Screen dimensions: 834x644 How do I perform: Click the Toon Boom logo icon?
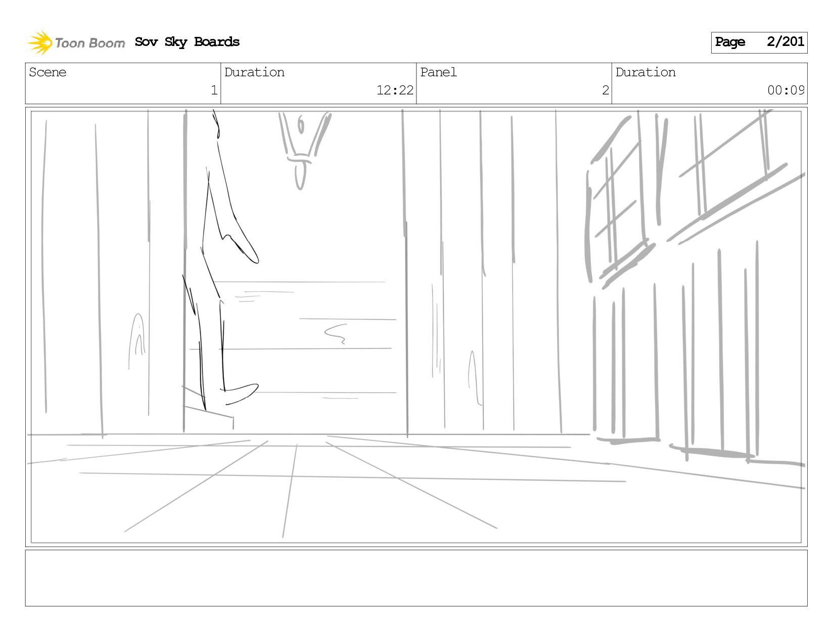[x=40, y=42]
